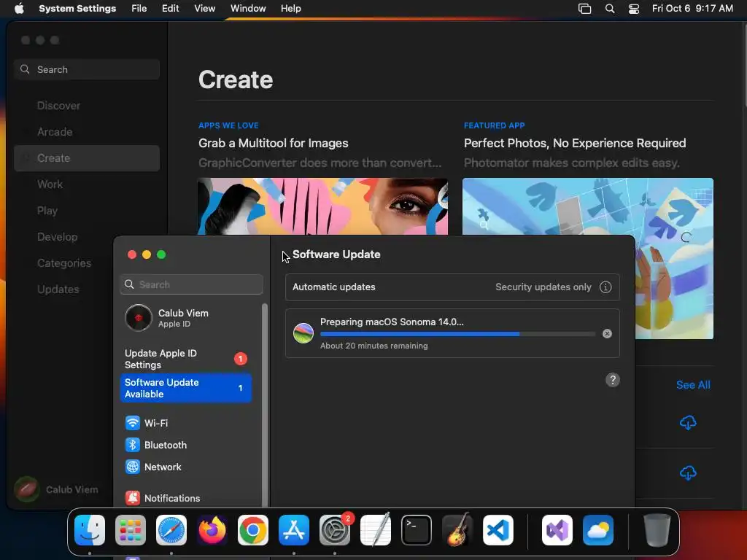Open the System Settings application menu
The height and width of the screenshot is (560, 747).
[77, 9]
